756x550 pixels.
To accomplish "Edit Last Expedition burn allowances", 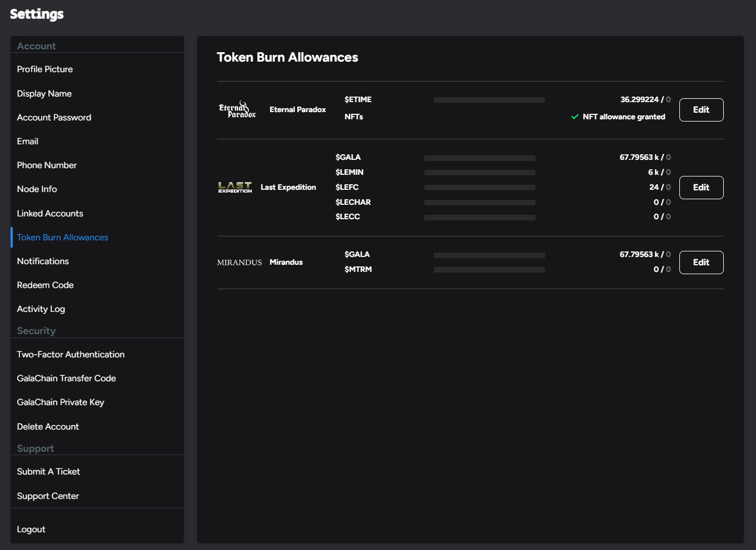I will 701,188.
